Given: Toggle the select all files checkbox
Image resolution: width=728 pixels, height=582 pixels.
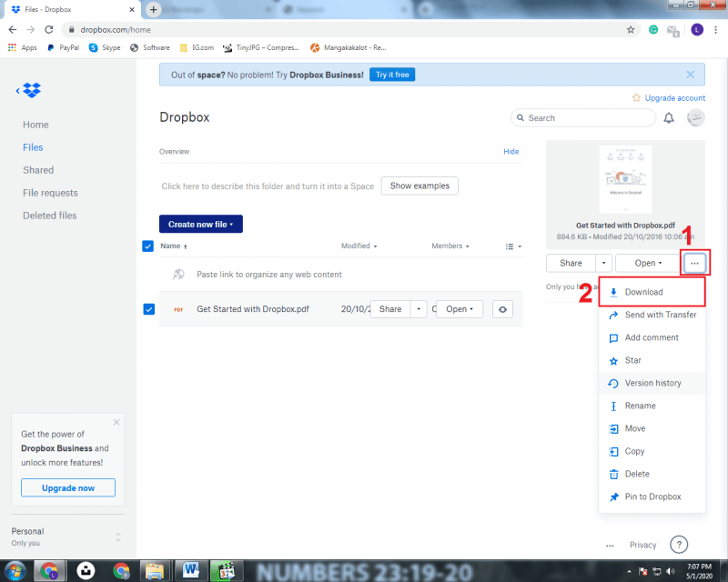Looking at the screenshot, I should pos(148,246).
